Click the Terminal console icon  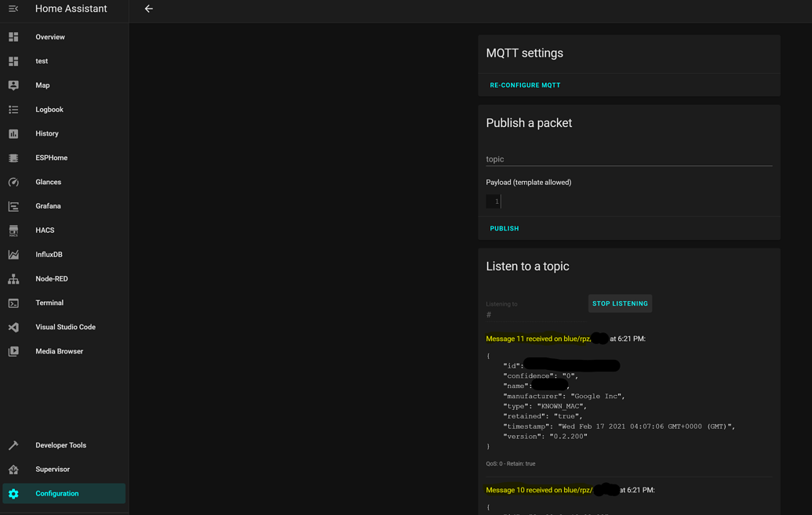tap(13, 303)
